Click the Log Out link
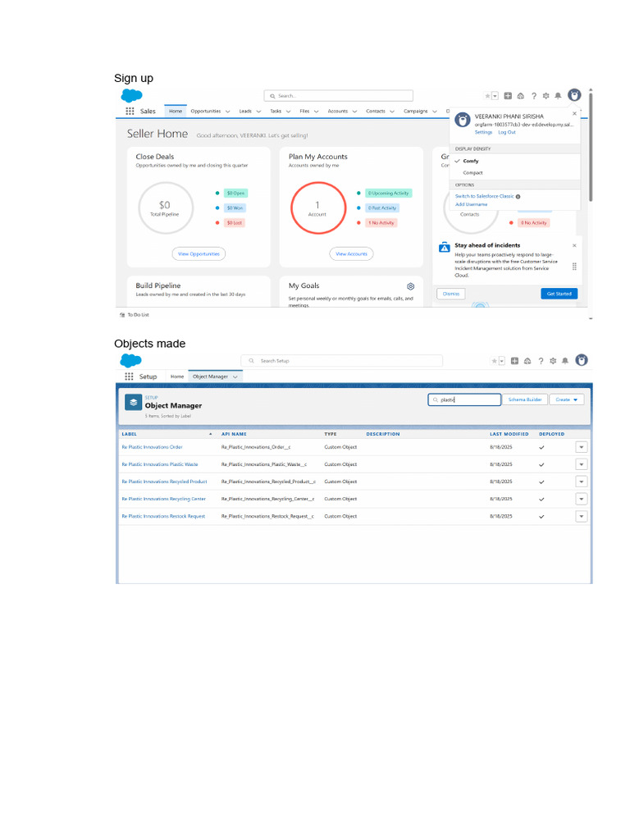This screenshot has height=840, width=630. click(x=507, y=132)
